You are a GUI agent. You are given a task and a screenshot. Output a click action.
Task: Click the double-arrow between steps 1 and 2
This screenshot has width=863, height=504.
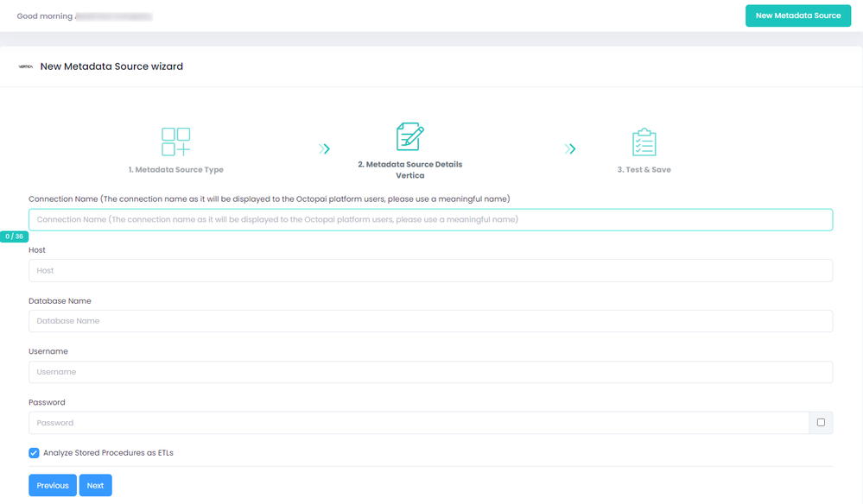pos(324,148)
